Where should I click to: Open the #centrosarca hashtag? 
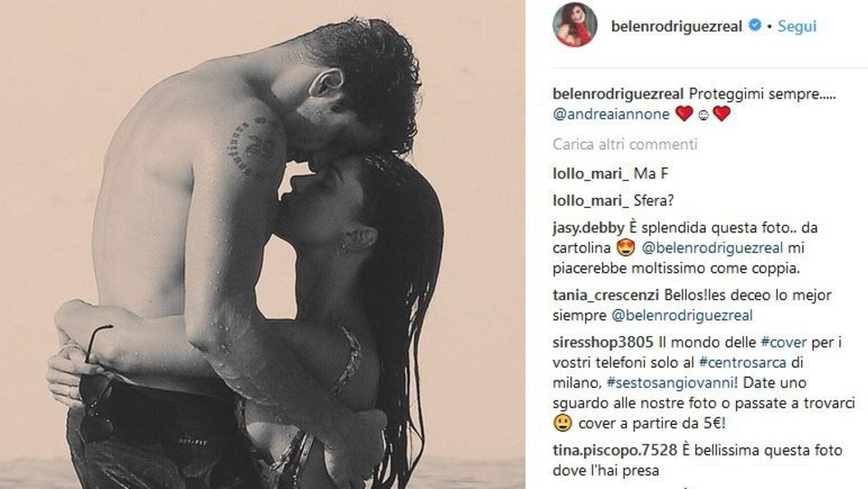[742, 362]
